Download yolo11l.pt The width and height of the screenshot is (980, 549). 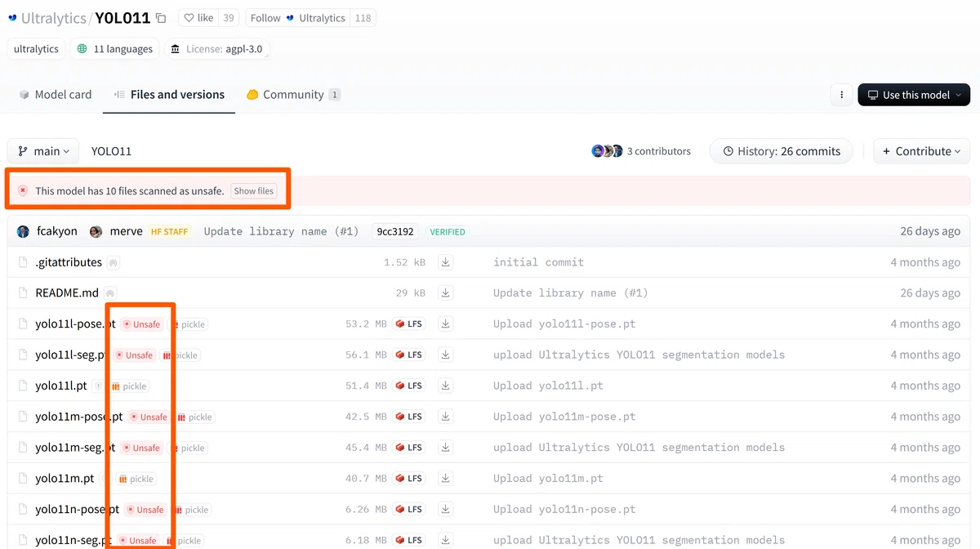click(446, 386)
